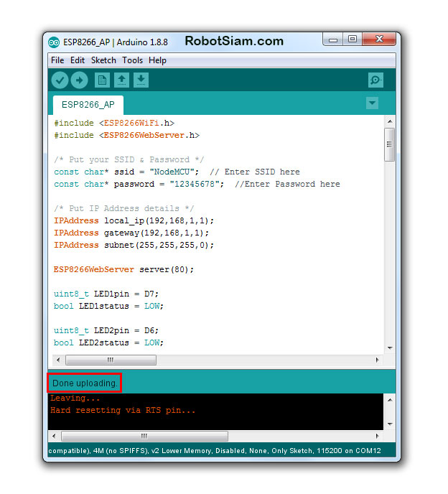
Task: Click the gateway(192,168,1,1) line
Action: [x=131, y=233]
